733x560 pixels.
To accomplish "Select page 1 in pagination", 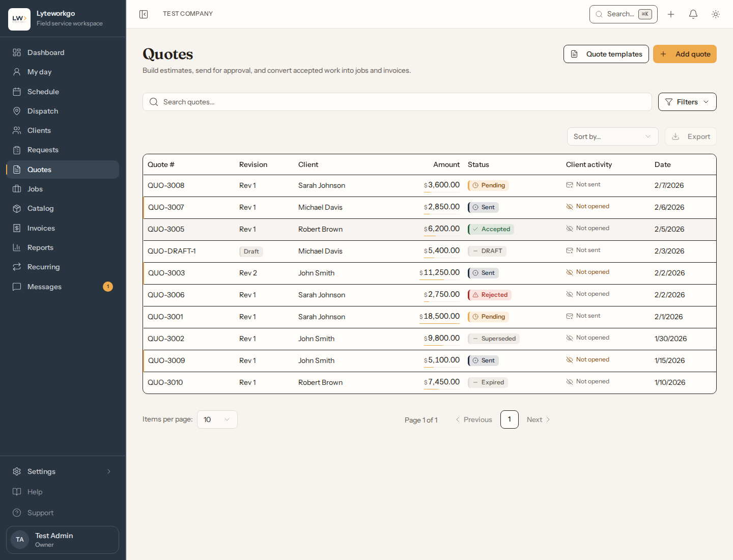I will pyautogui.click(x=510, y=419).
